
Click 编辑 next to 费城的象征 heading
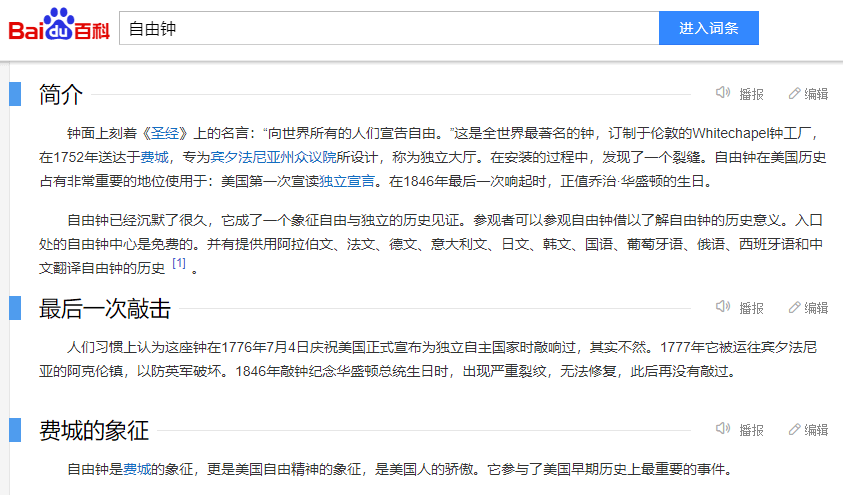point(816,430)
